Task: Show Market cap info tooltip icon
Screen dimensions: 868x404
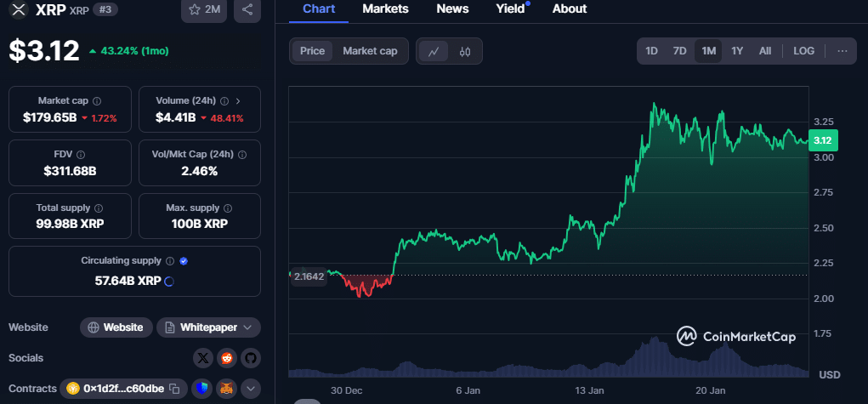Action: pyautogui.click(x=97, y=101)
